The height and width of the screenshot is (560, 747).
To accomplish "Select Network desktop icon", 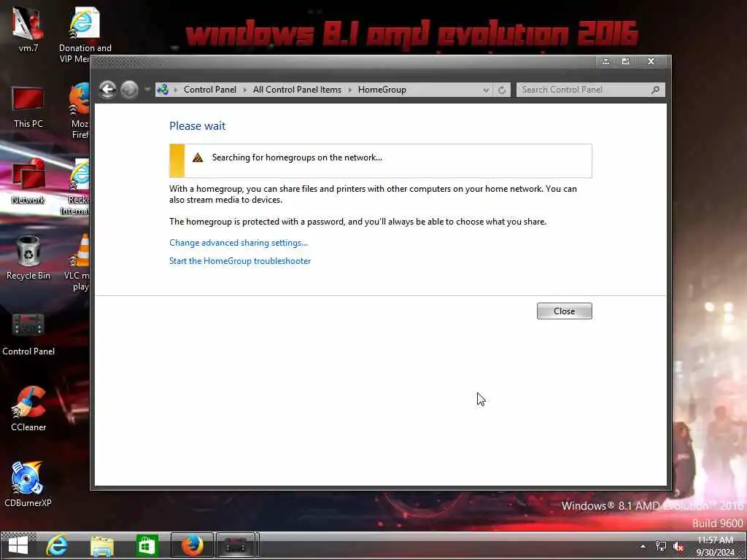I will (28, 182).
